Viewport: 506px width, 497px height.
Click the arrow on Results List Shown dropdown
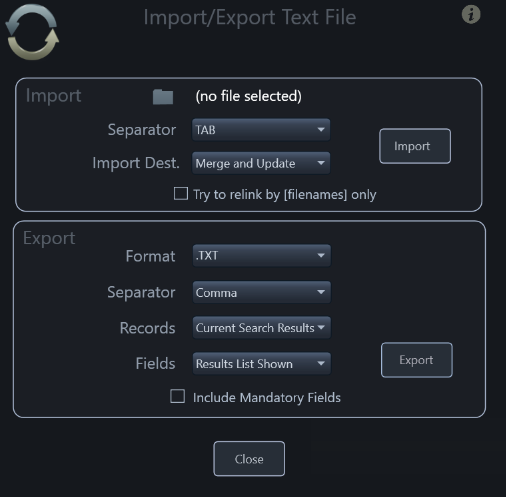coord(321,363)
